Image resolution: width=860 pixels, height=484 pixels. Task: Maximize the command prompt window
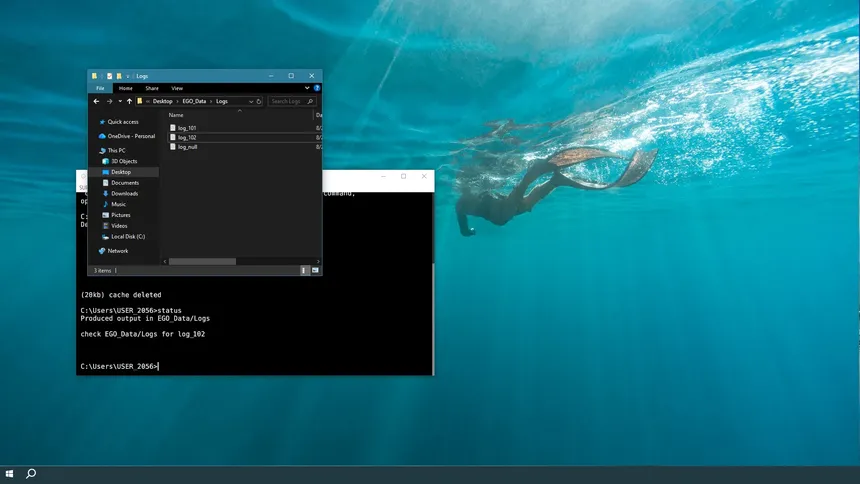click(404, 177)
